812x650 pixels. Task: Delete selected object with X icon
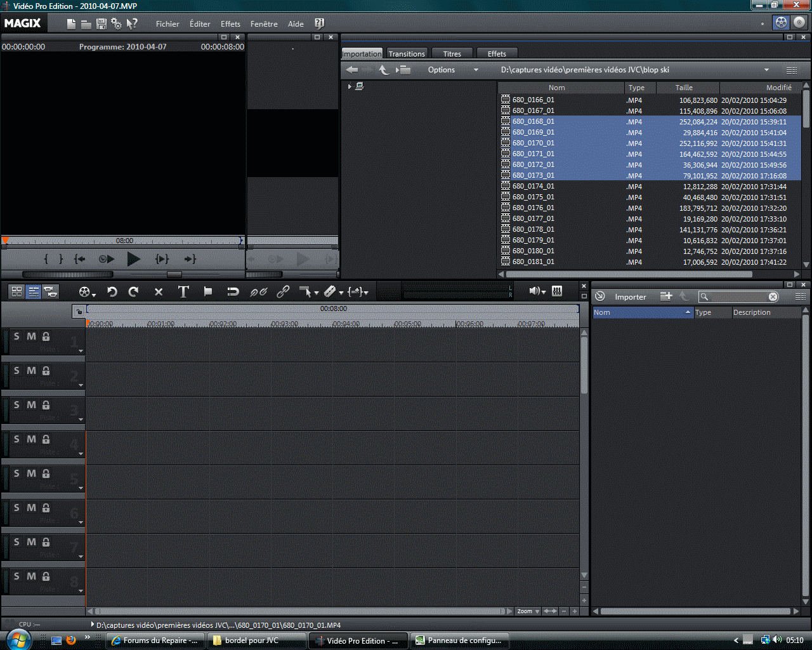coord(159,291)
